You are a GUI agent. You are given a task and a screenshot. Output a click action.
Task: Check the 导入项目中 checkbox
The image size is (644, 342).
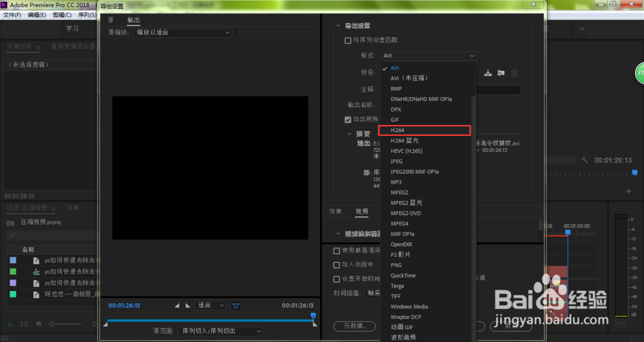pos(336,265)
